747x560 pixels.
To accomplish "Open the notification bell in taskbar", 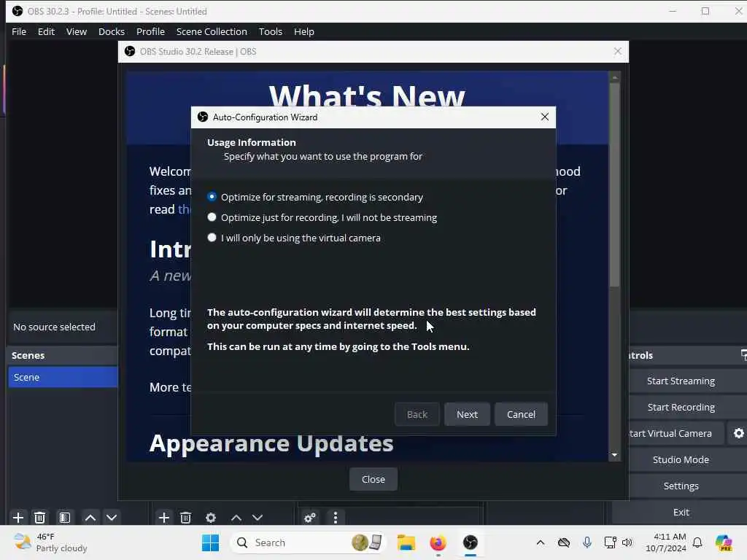I will pyautogui.click(x=697, y=542).
